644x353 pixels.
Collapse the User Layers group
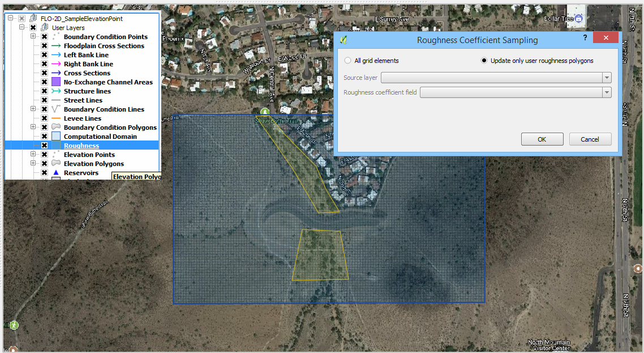[22, 28]
